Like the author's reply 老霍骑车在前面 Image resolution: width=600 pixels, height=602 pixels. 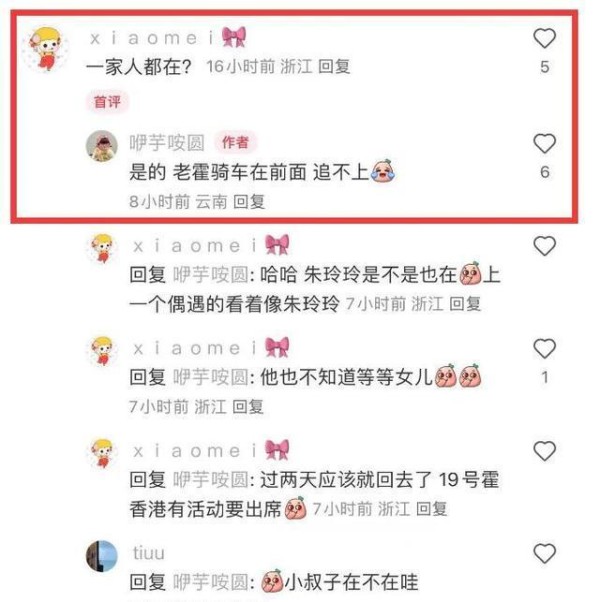544,144
